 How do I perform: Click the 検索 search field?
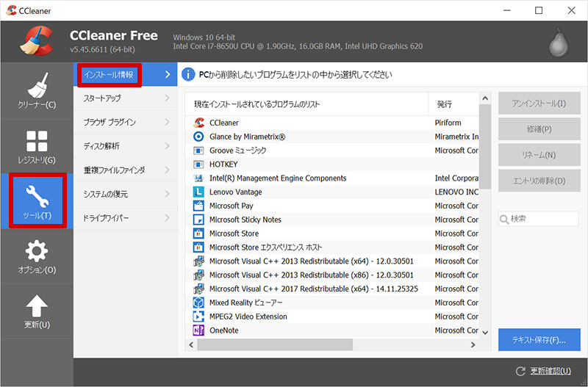539,219
